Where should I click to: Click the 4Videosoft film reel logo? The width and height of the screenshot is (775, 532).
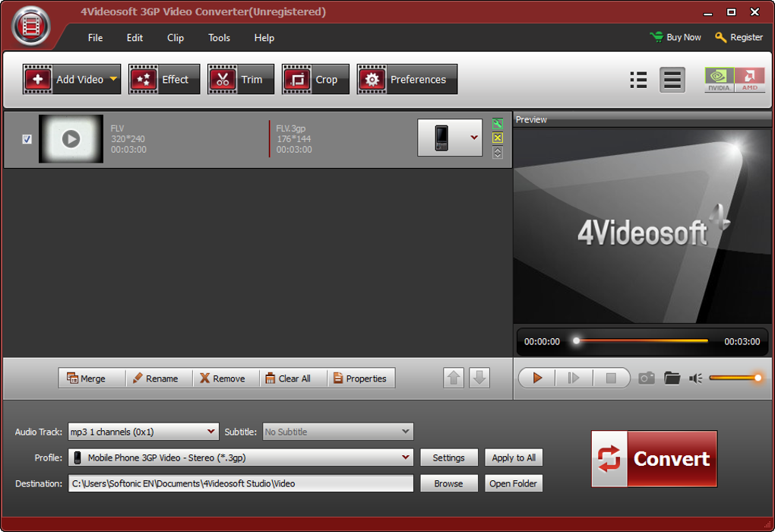tap(31, 26)
